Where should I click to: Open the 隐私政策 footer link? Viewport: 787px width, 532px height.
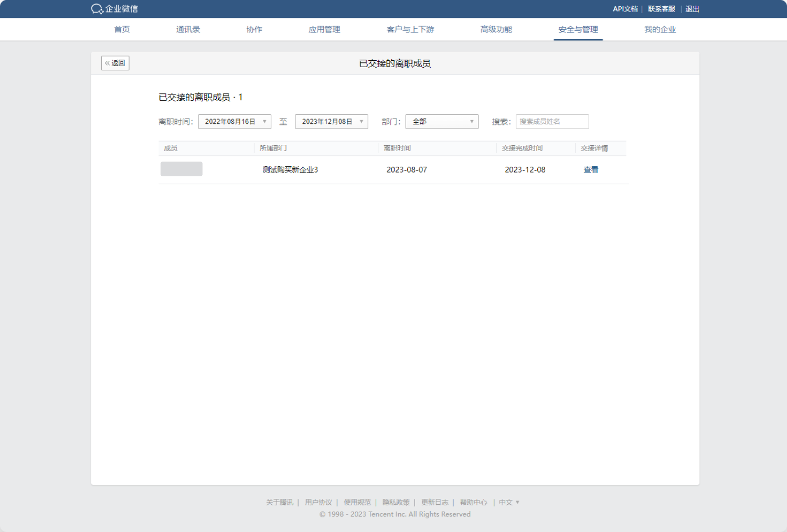(396, 502)
